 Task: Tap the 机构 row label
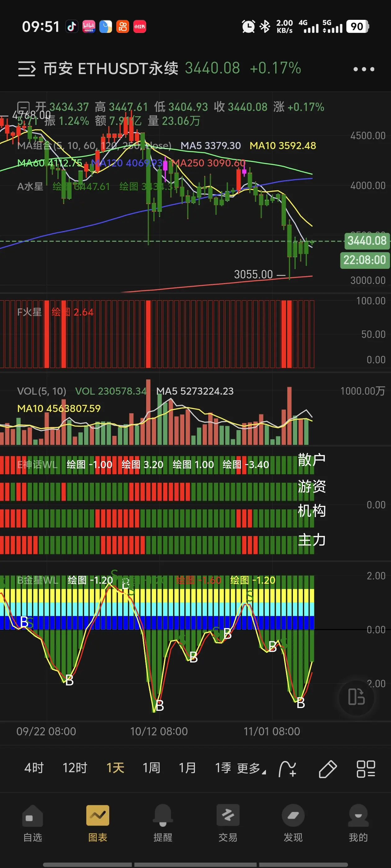[x=311, y=511]
